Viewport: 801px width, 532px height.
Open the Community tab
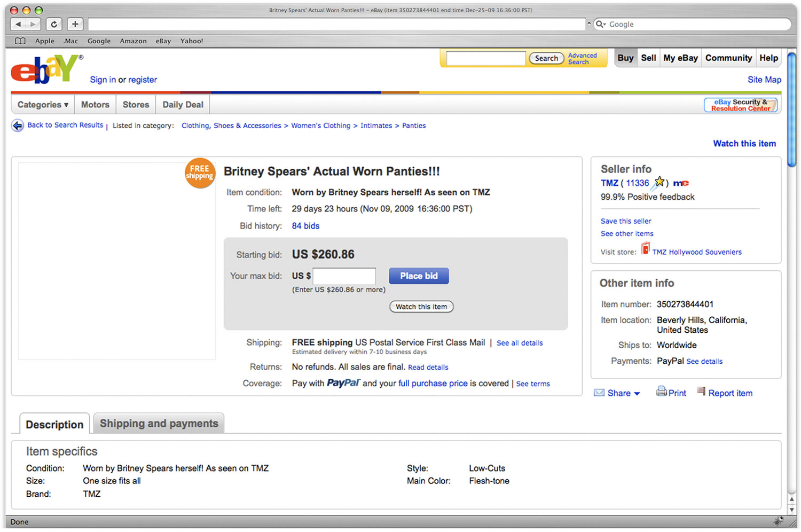click(x=728, y=58)
